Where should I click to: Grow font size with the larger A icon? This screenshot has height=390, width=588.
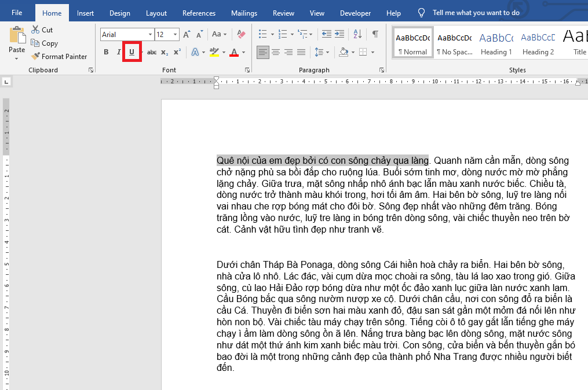187,35
